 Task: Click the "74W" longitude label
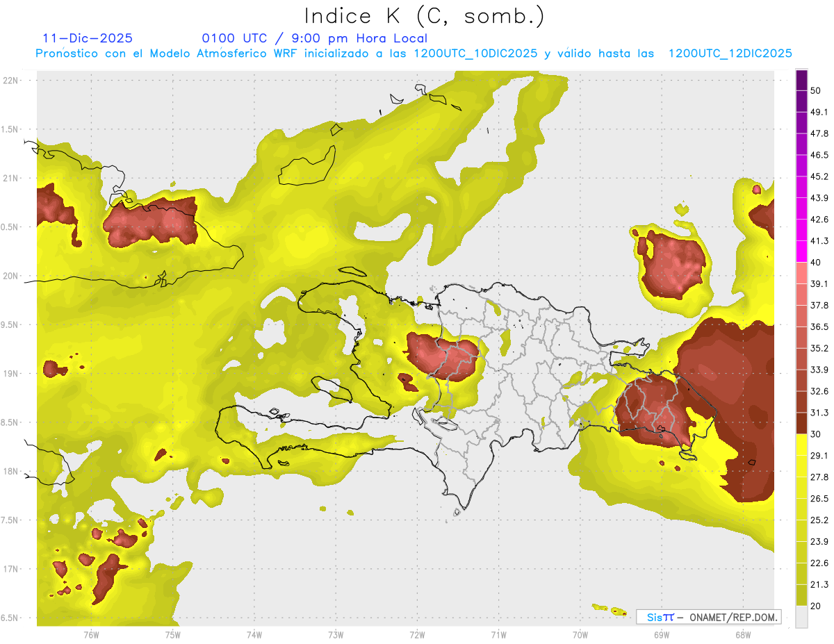[254, 635]
